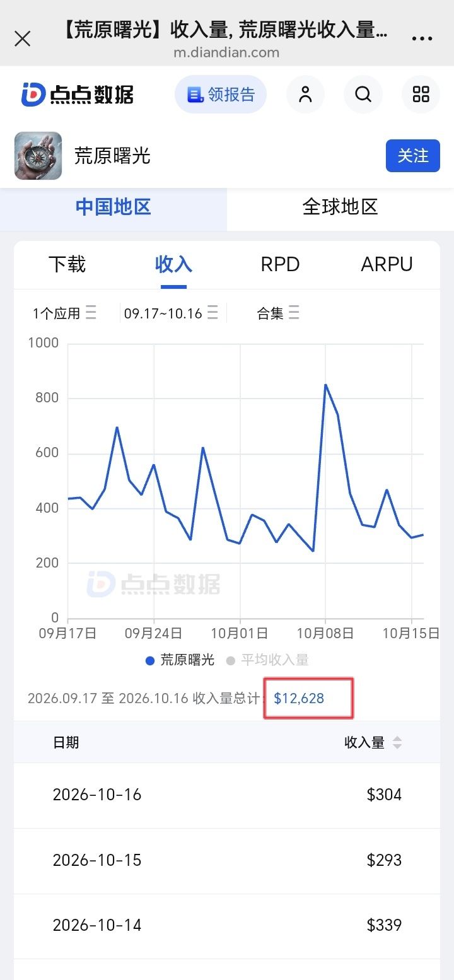Click the total revenue $12,628 value

pyautogui.click(x=299, y=698)
